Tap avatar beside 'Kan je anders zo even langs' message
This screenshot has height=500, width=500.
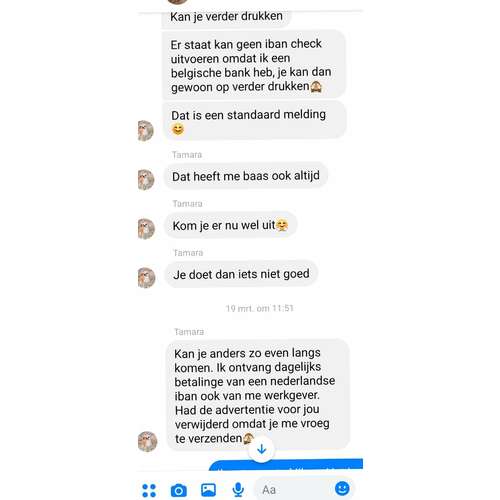pos(147,441)
